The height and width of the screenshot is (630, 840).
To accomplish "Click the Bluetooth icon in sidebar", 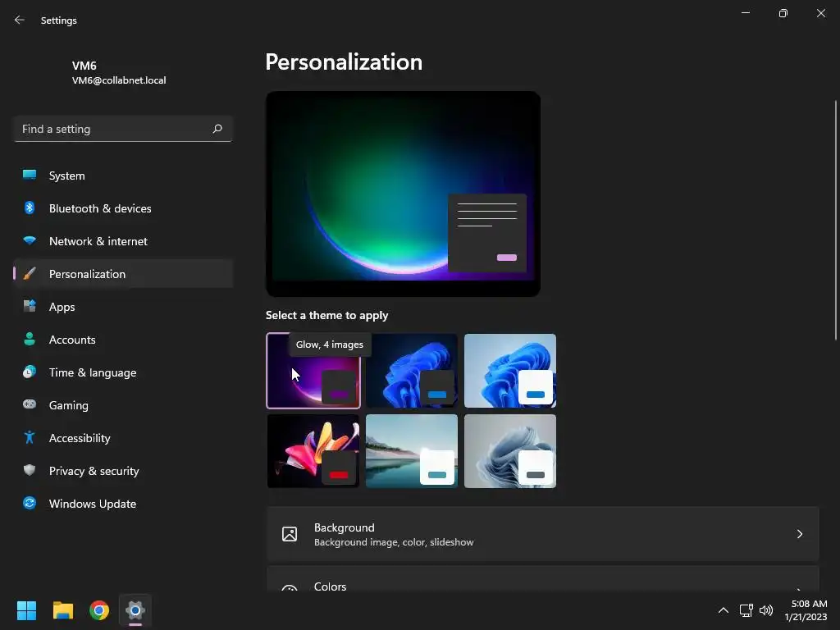I will pyautogui.click(x=30, y=208).
